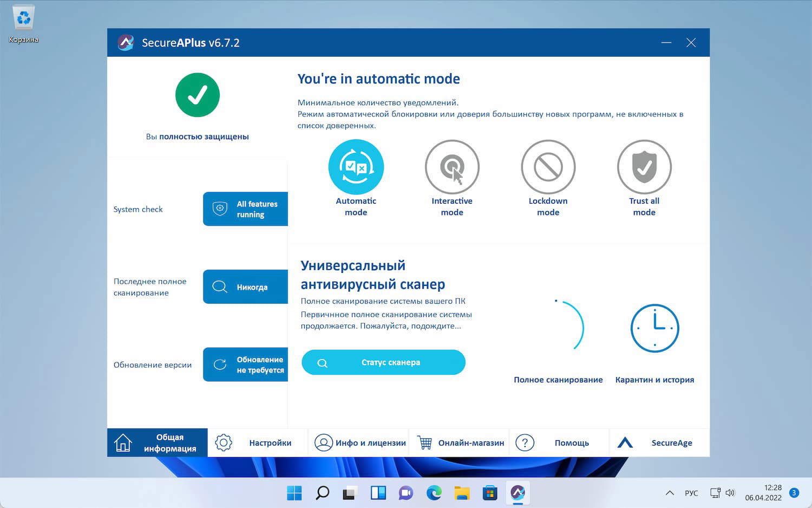This screenshot has width=812, height=508.
Task: Click the System check label
Action: [x=138, y=209]
